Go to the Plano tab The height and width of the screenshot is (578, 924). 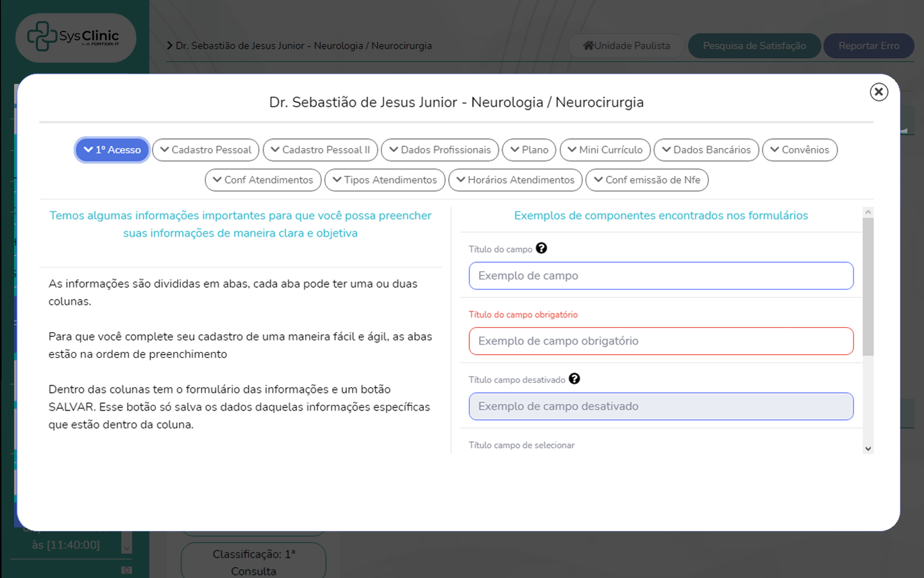(529, 150)
